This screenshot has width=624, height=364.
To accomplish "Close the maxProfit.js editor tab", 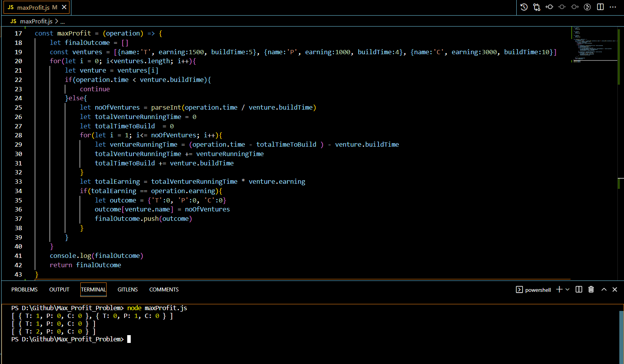I will [64, 7].
